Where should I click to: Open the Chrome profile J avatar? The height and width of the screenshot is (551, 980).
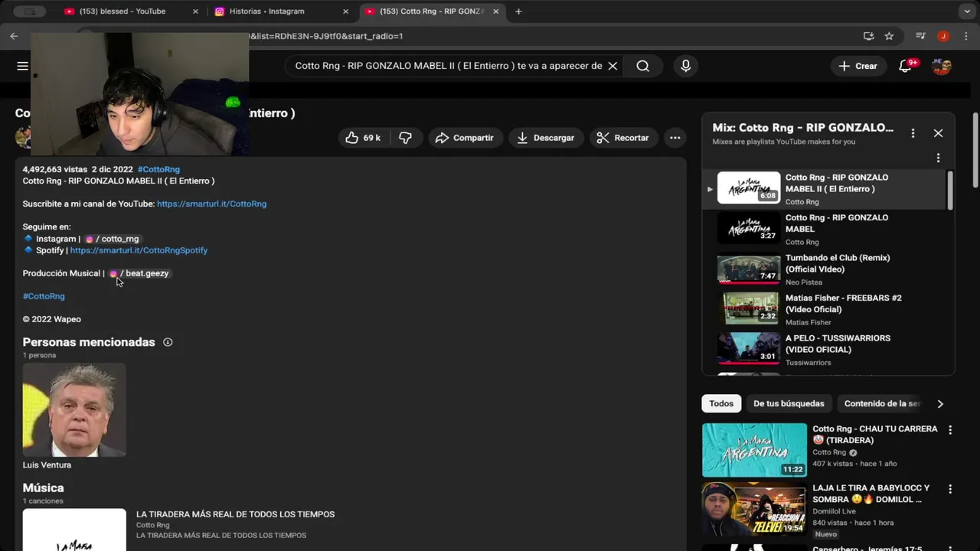click(x=943, y=36)
